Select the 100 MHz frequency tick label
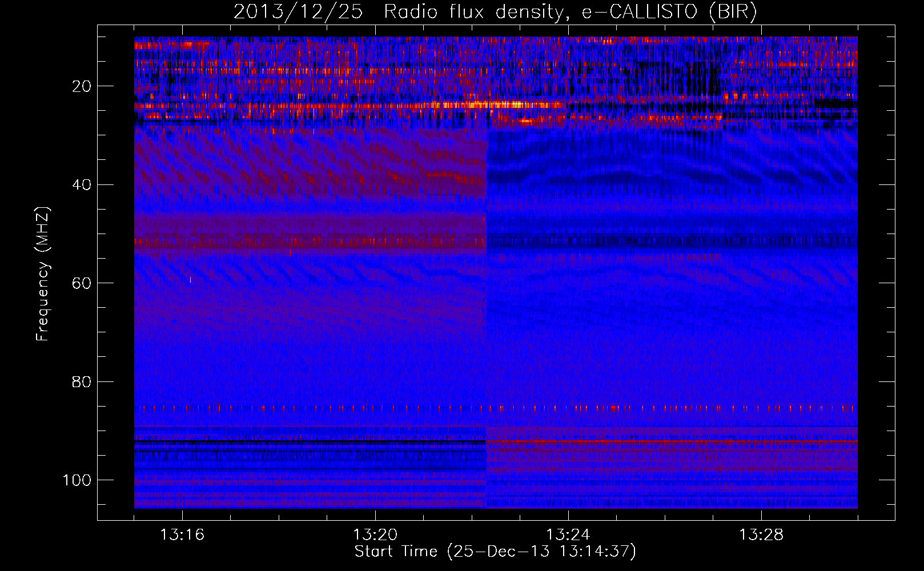 (77, 480)
